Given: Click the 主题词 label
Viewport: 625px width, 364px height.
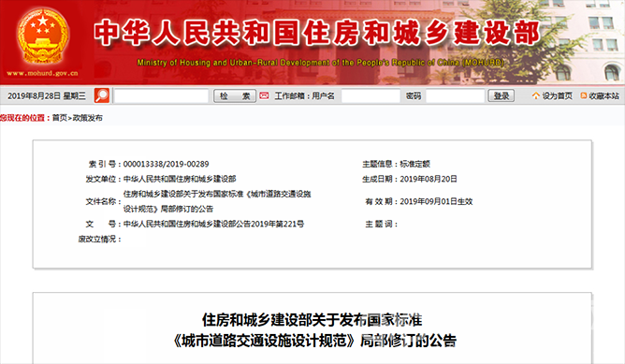Looking at the screenshot, I should [381, 224].
